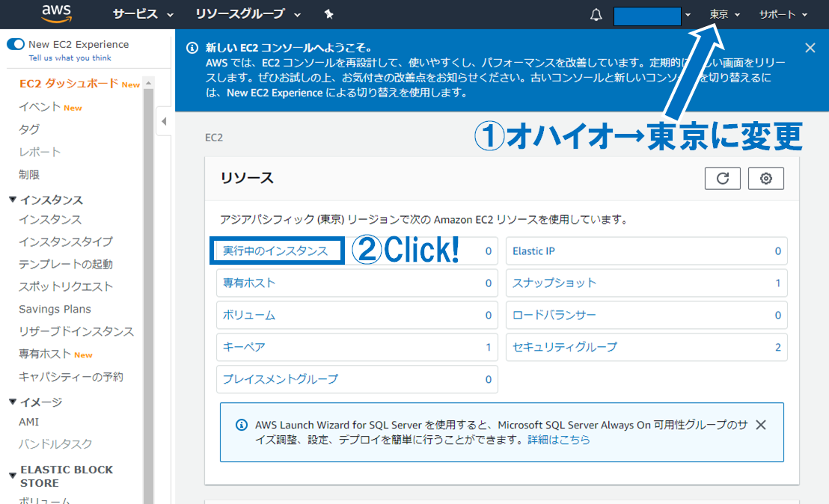The image size is (829, 504).
Task: Select the インスタンス sidebar item under インスタンス section
Action: click(x=50, y=219)
